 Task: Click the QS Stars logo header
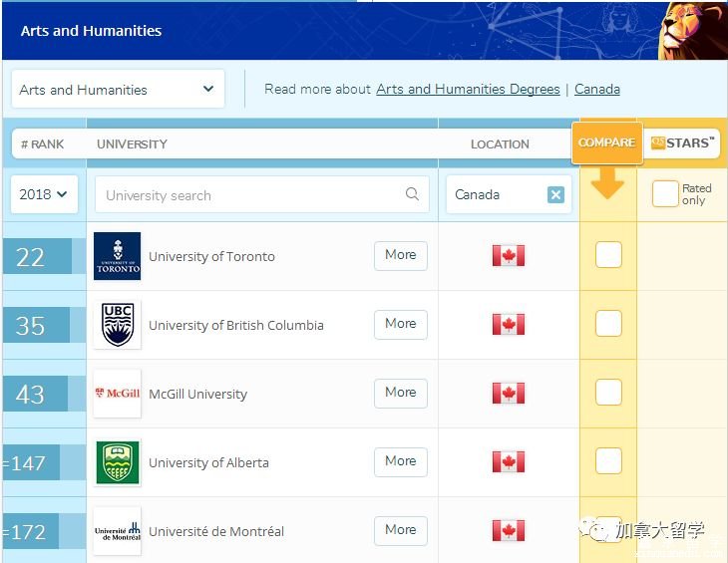pos(681,143)
